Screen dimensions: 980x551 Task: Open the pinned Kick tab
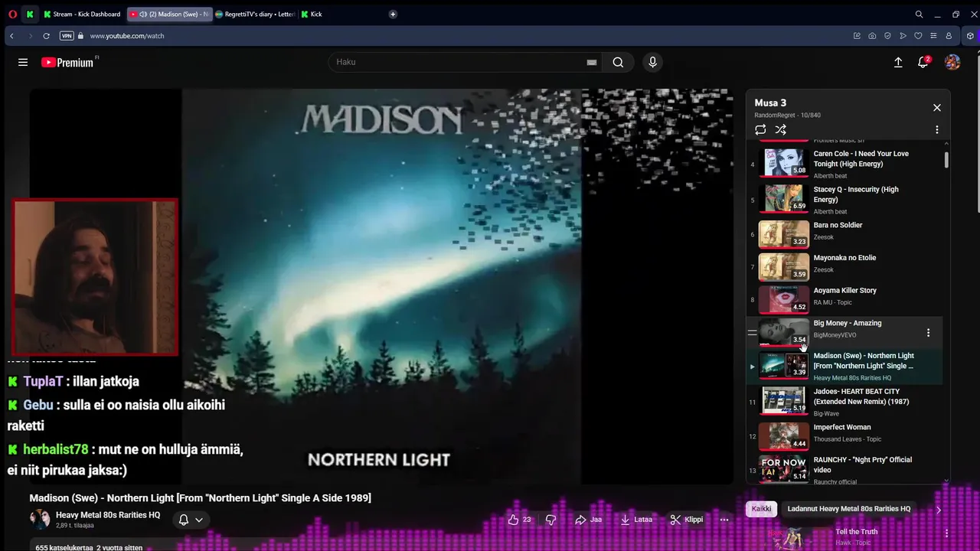[29, 14]
